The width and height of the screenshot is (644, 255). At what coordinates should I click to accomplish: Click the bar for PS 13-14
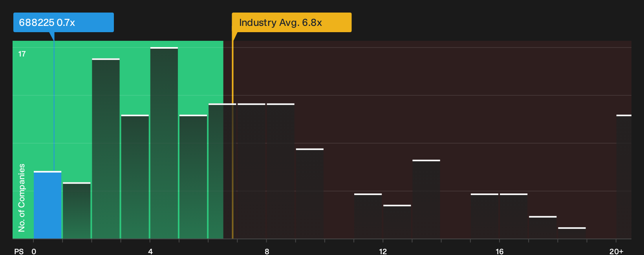(x=426, y=199)
